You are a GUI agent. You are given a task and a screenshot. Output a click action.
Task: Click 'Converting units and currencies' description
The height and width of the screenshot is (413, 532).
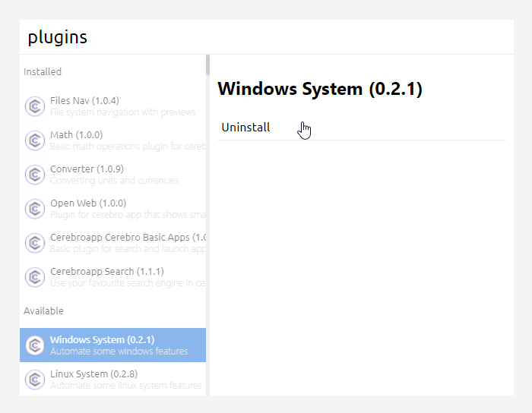point(114,180)
